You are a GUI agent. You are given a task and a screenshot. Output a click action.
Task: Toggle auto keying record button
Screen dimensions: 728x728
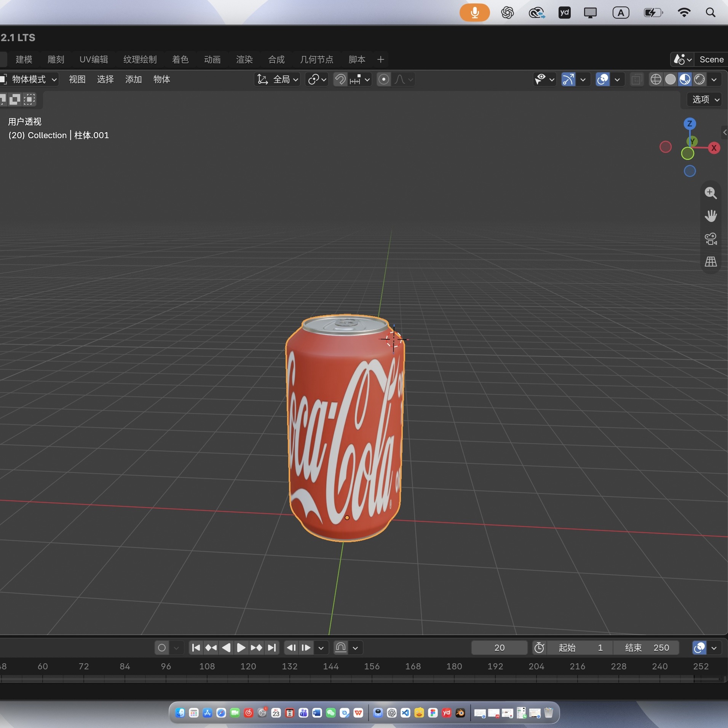click(162, 648)
